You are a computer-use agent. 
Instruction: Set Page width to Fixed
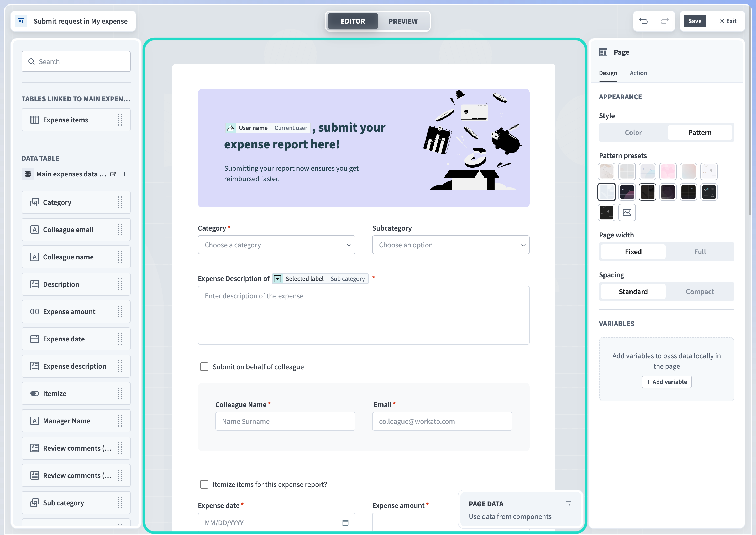(x=633, y=252)
